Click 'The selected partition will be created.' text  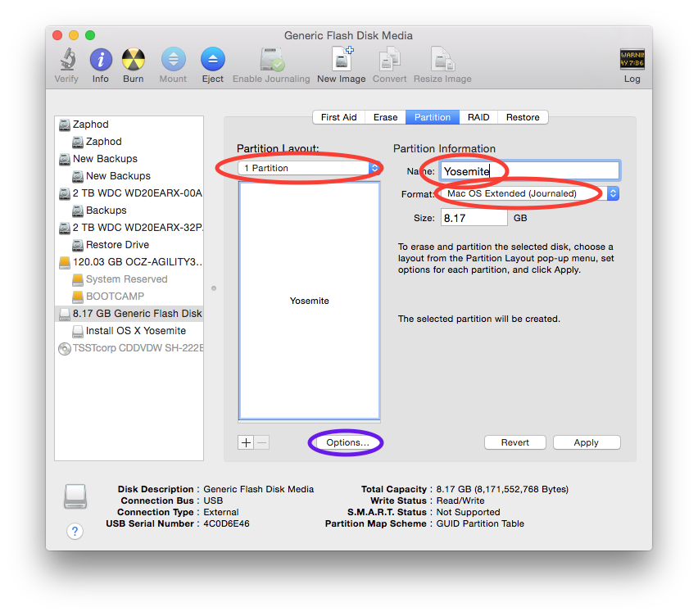click(479, 319)
